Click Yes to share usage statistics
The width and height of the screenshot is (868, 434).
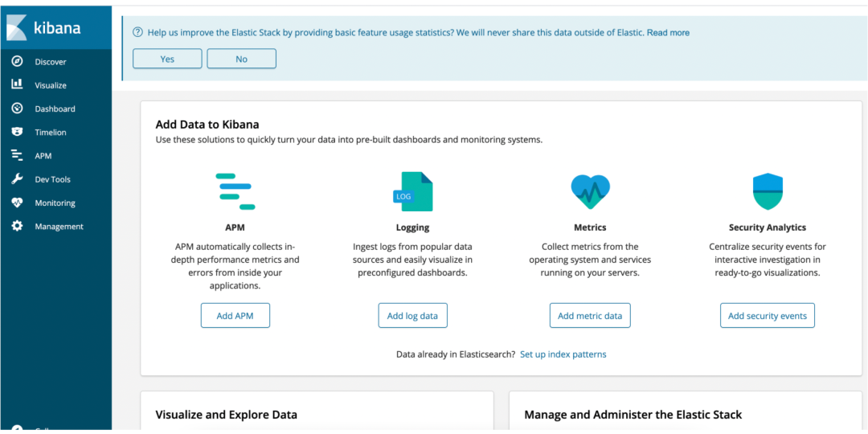[167, 59]
